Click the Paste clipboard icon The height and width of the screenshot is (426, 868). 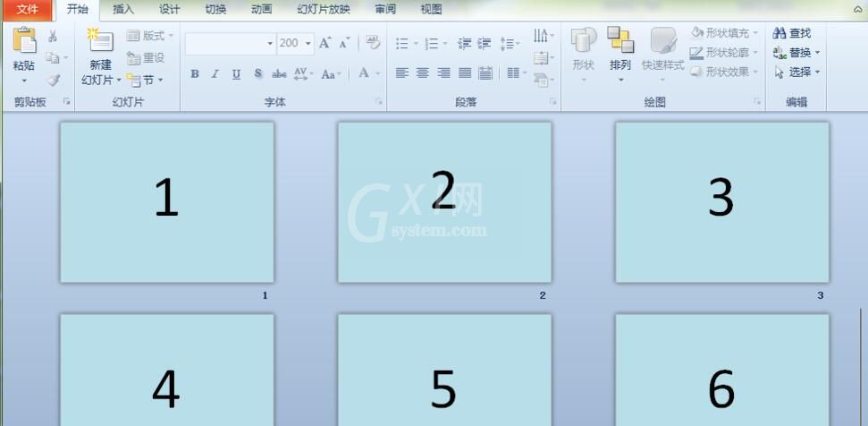[x=24, y=41]
